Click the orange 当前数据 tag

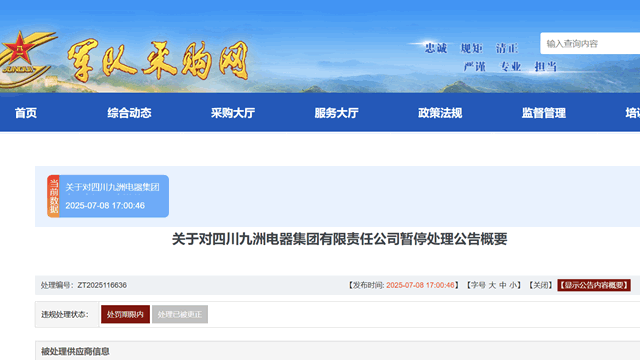(53, 196)
